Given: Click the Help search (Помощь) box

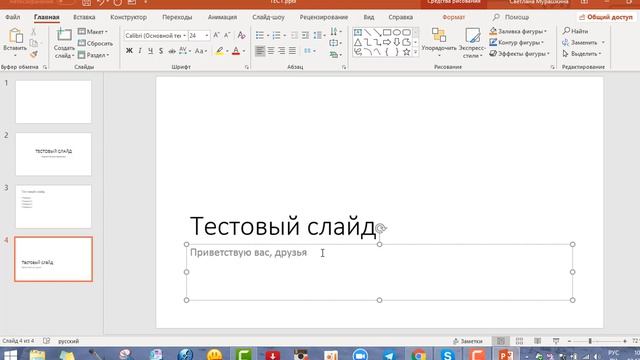Looking at the screenshot, I should (512, 17).
